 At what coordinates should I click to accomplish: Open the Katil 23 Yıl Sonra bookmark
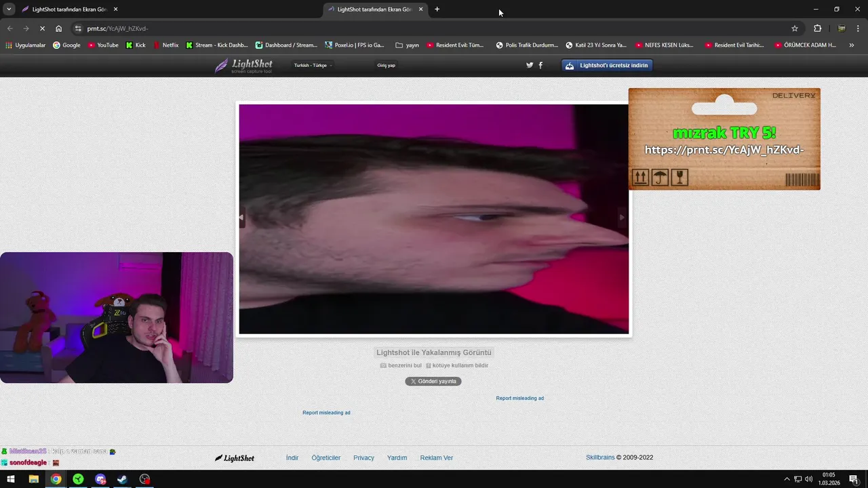pyautogui.click(x=596, y=45)
